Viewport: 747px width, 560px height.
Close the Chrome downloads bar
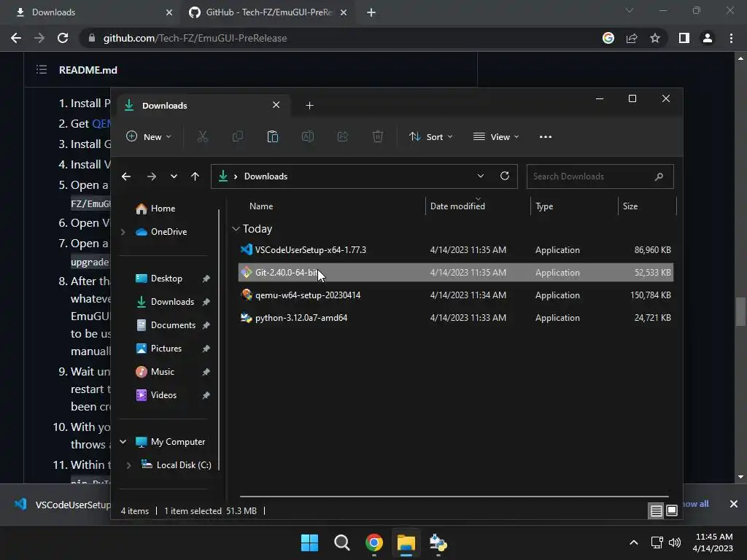(x=734, y=504)
